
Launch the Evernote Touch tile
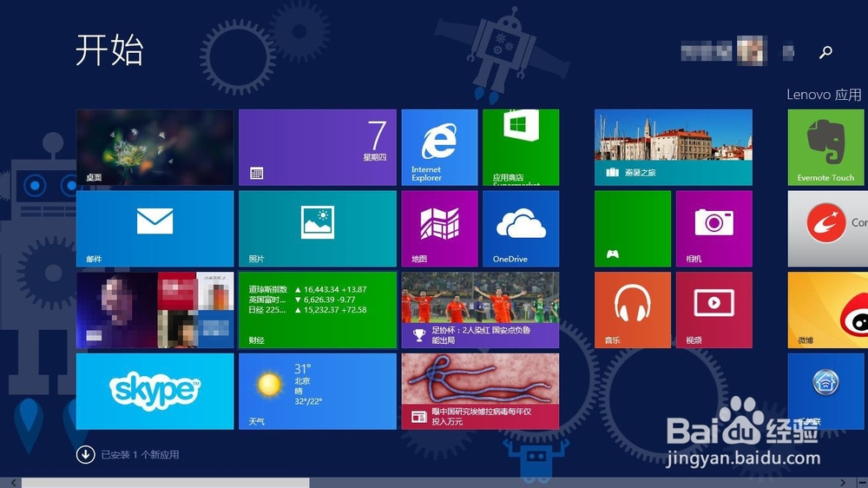pos(826,148)
